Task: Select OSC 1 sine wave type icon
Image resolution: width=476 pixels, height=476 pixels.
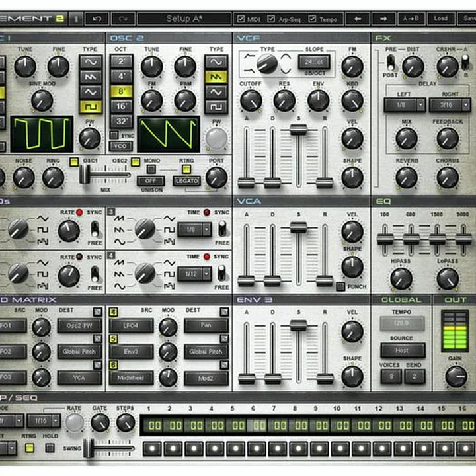Action: pos(91,62)
